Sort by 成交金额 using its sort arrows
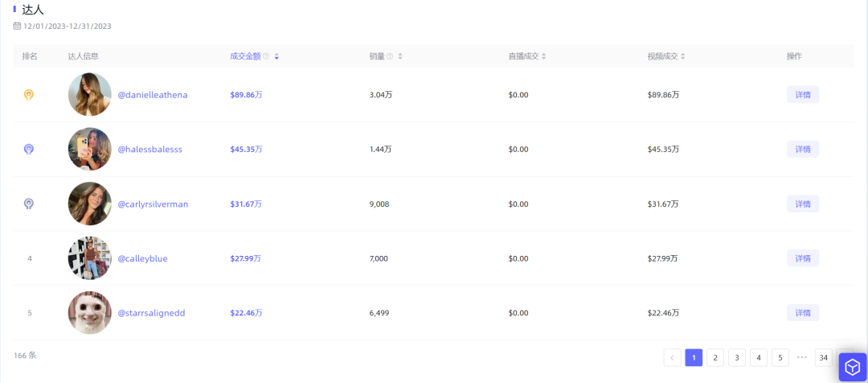Screen dimensions: 868x383 [x=276, y=56]
